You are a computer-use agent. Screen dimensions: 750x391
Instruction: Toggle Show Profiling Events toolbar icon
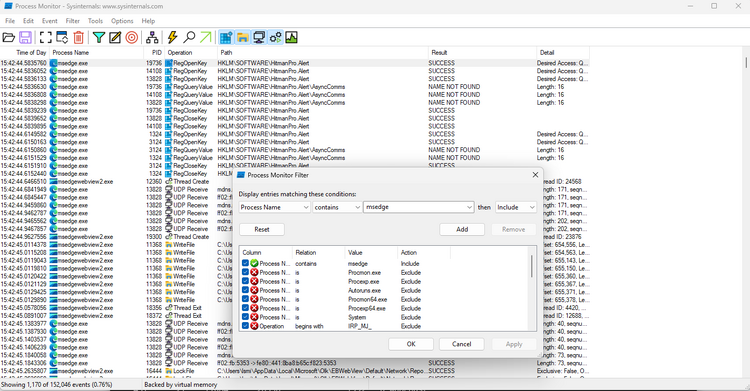291,37
